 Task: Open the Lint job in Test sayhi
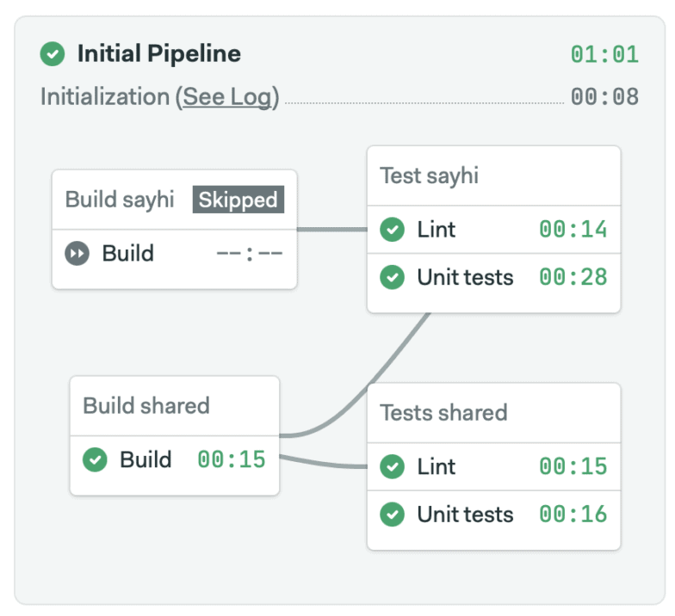click(437, 230)
